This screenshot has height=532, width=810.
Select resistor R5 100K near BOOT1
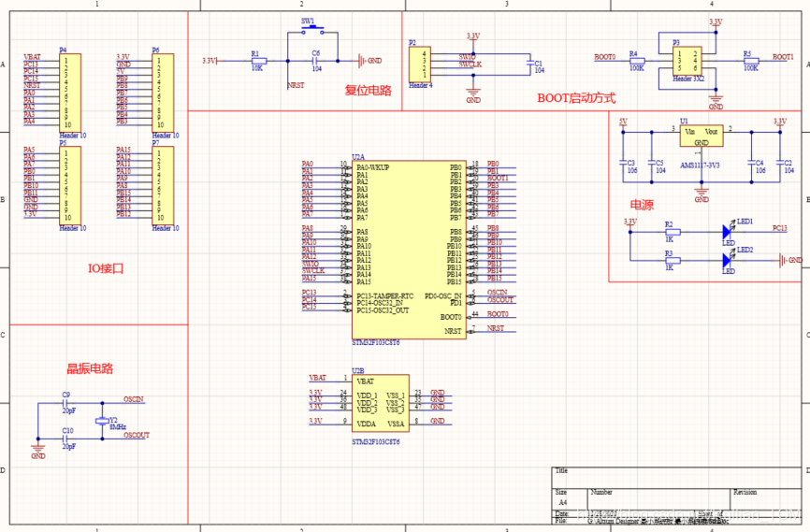pos(750,61)
